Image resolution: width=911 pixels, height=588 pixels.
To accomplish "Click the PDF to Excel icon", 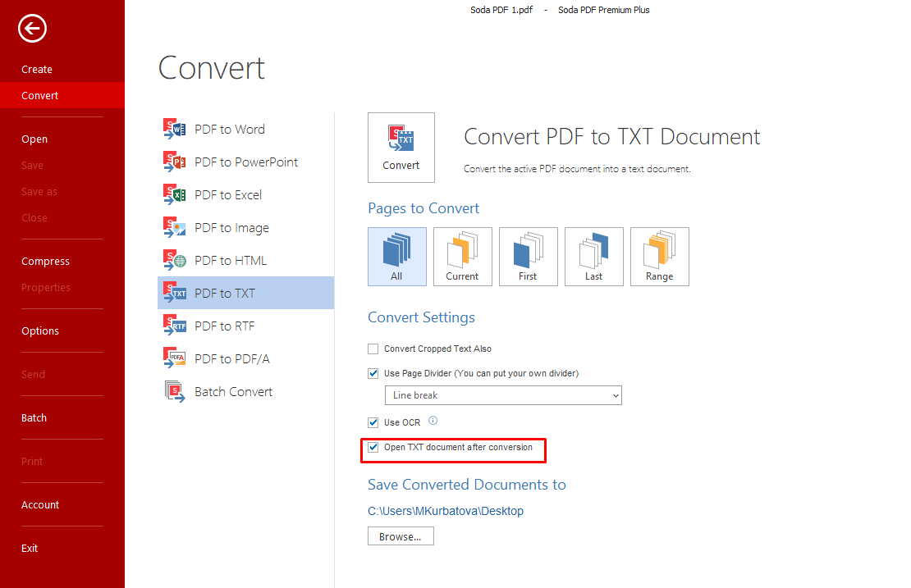I will 174,194.
